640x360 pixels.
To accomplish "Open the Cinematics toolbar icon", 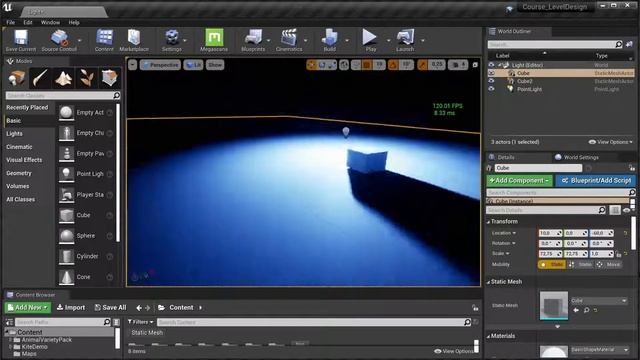I will pyautogui.click(x=289, y=40).
